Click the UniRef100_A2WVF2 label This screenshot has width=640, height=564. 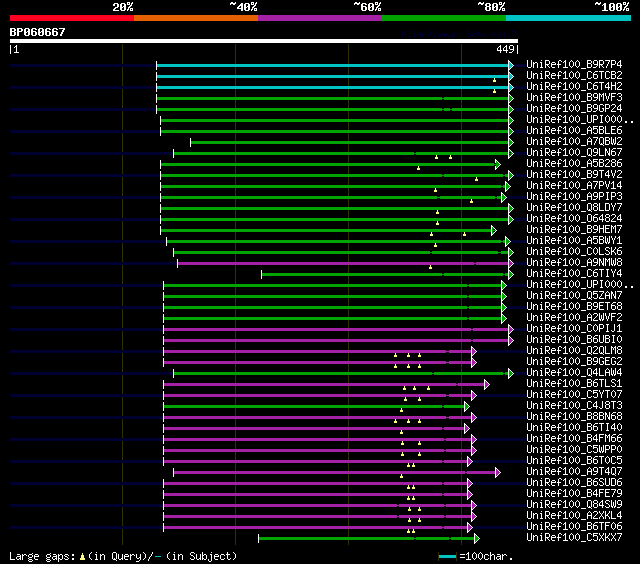pyautogui.click(x=574, y=318)
